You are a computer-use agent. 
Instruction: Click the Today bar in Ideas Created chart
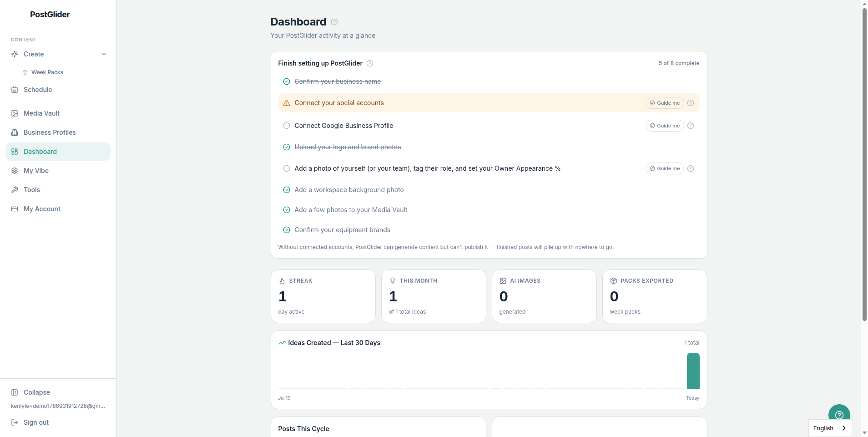(x=693, y=371)
